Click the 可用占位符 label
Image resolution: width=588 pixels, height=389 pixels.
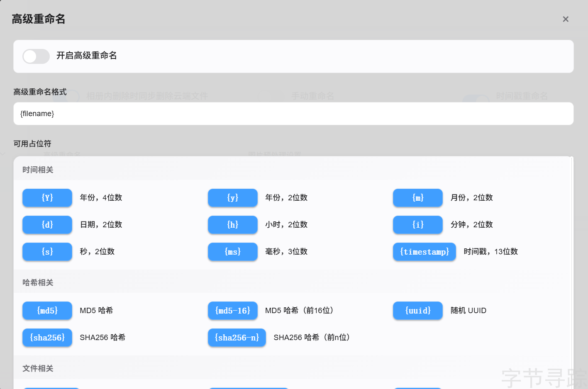[32, 144]
